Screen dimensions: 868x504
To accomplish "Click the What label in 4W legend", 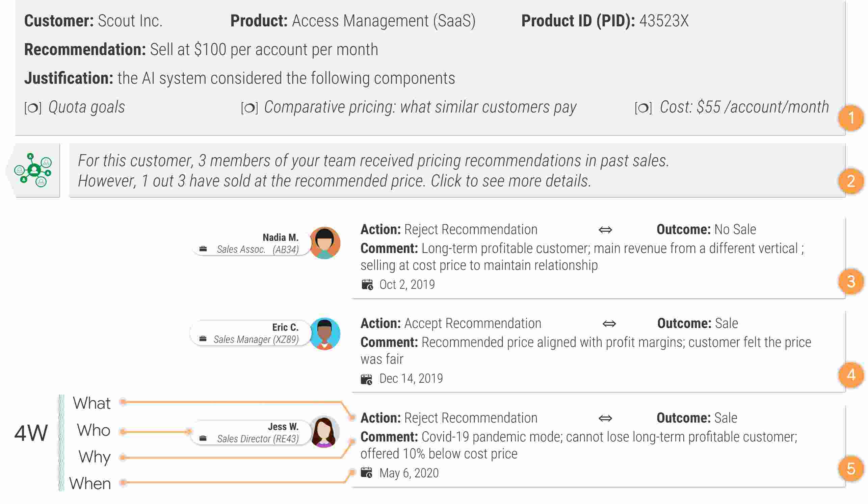I will [x=91, y=403].
